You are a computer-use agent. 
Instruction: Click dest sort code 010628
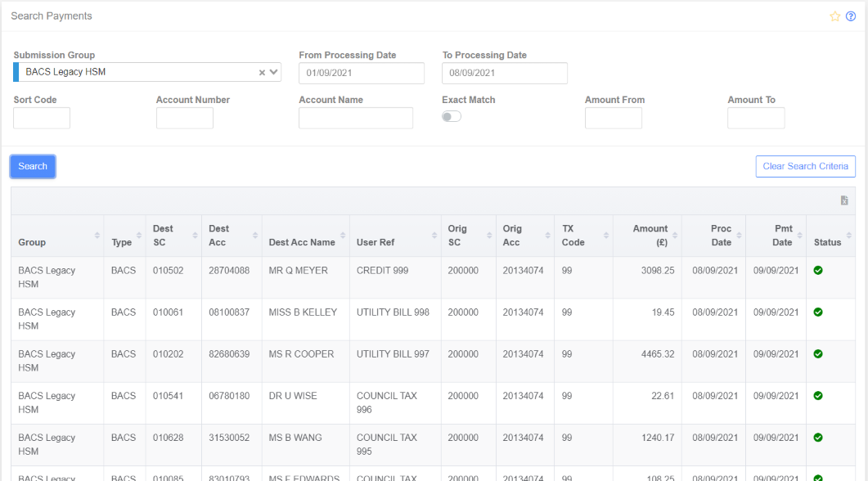pyautogui.click(x=168, y=438)
